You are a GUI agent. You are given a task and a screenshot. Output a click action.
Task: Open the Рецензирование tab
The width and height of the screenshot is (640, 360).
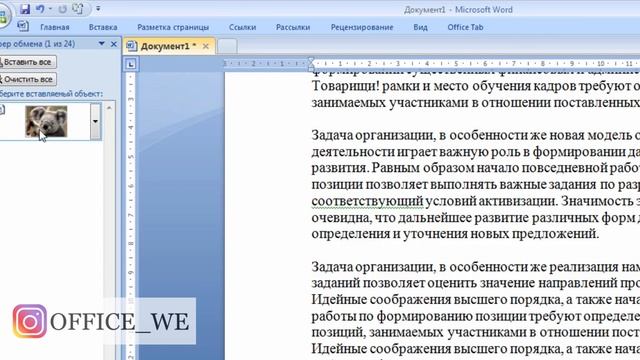pos(362,27)
